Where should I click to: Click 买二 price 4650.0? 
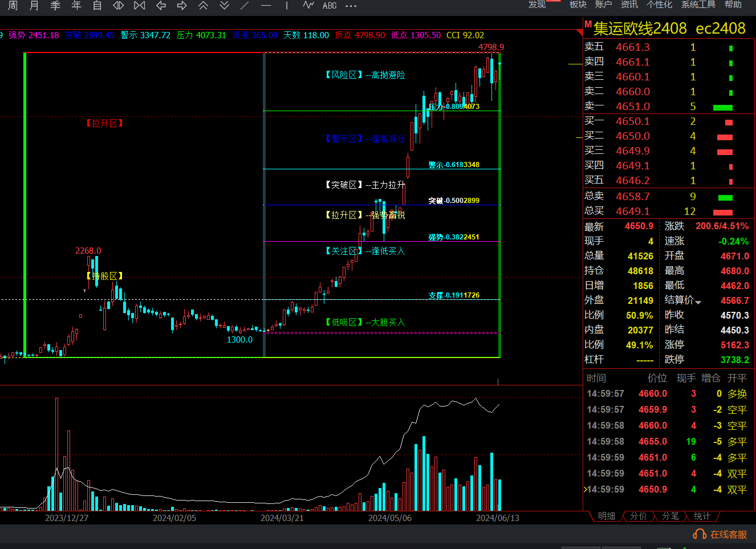click(633, 136)
